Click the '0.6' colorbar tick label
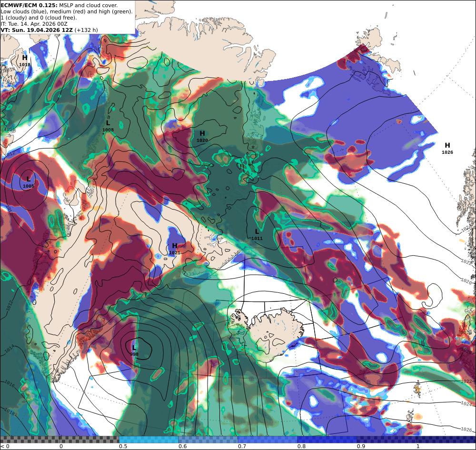 click(182, 446)
